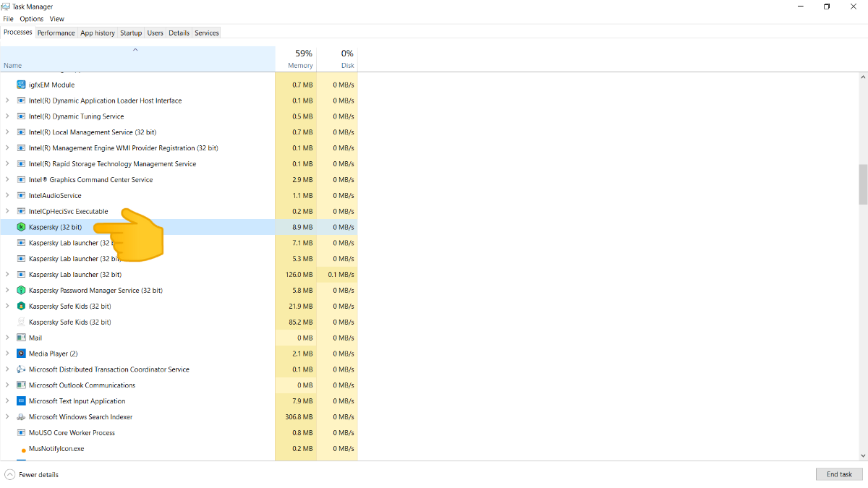Expand the Microsoft Text Input Application row
The height and width of the screenshot is (488, 868).
pyautogui.click(x=7, y=401)
